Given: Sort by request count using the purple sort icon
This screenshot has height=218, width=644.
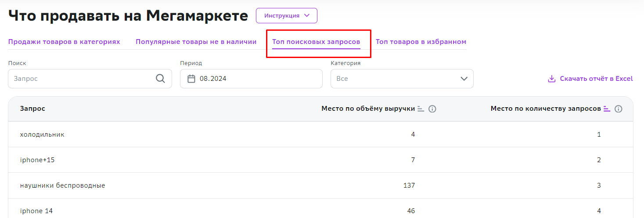Looking at the screenshot, I should pyautogui.click(x=607, y=109).
